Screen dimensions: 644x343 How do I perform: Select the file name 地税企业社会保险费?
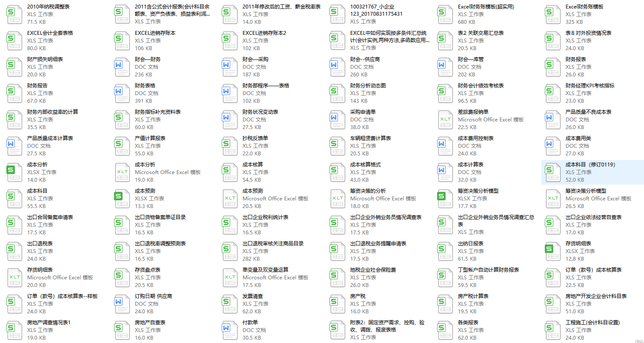click(x=373, y=270)
